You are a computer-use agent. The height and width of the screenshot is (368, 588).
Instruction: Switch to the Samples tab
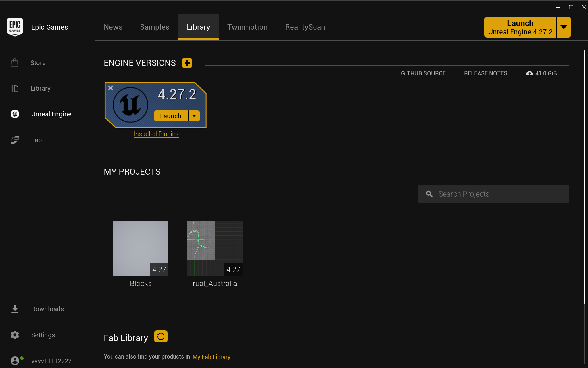[x=155, y=27]
